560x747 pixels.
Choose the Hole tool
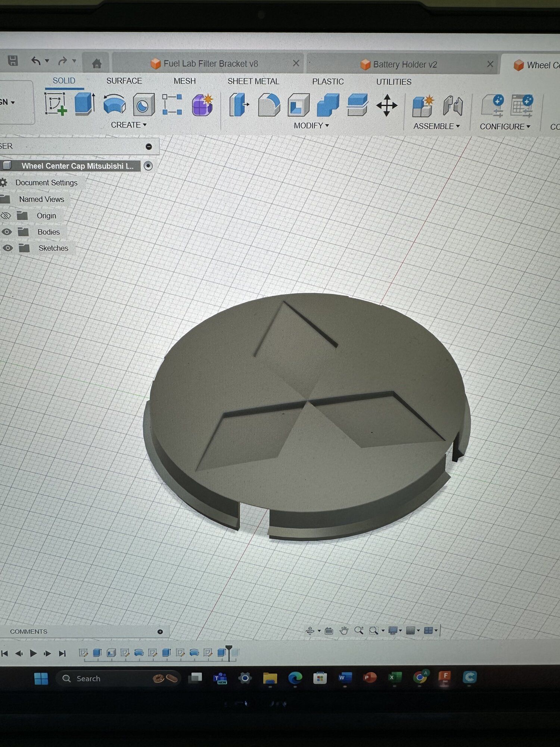click(x=143, y=104)
